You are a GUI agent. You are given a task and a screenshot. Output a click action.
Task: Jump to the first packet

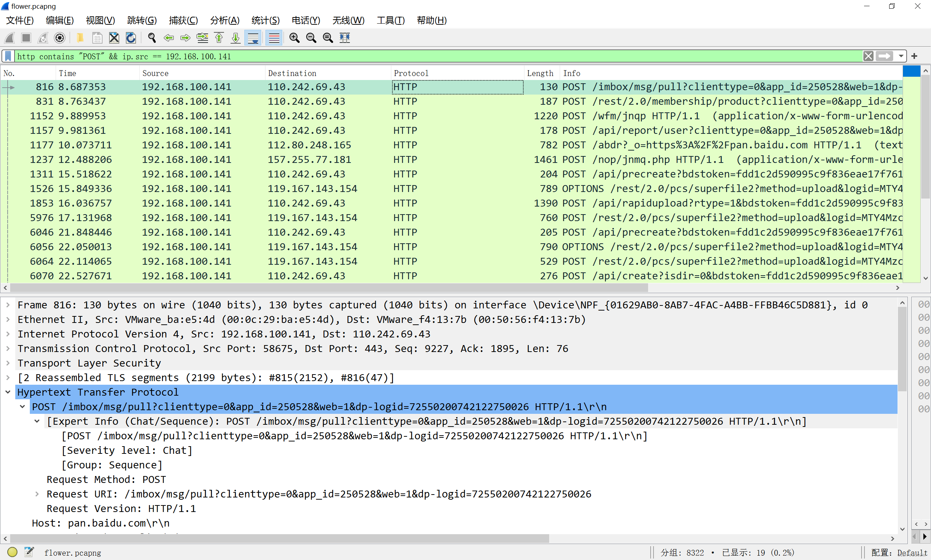(x=219, y=38)
